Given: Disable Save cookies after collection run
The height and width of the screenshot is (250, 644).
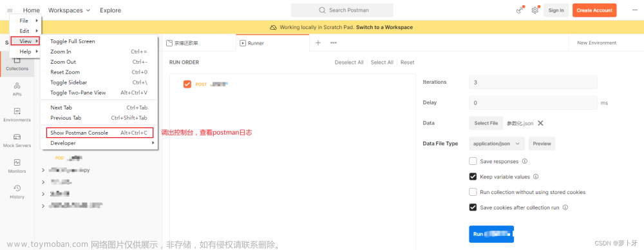Looking at the screenshot, I should click(x=473, y=207).
